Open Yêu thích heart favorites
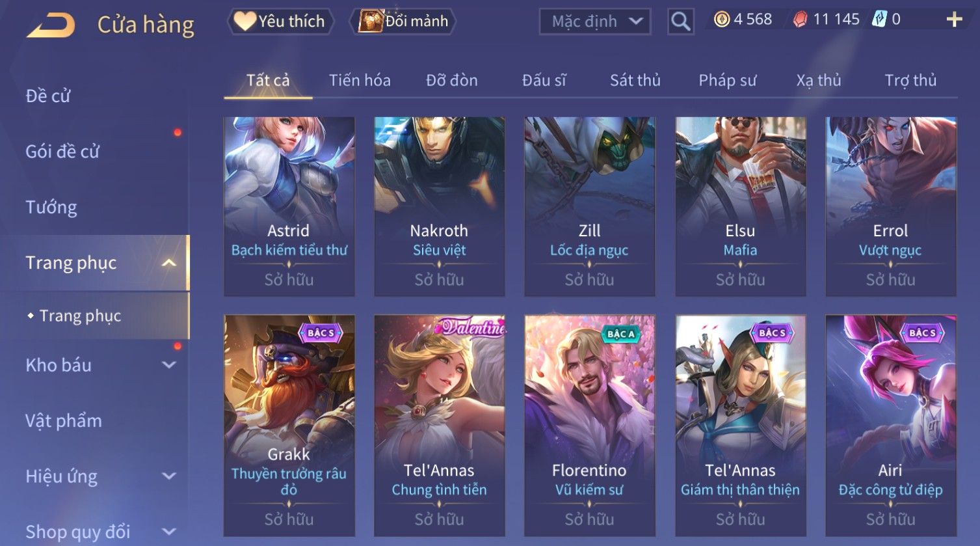 (280, 21)
